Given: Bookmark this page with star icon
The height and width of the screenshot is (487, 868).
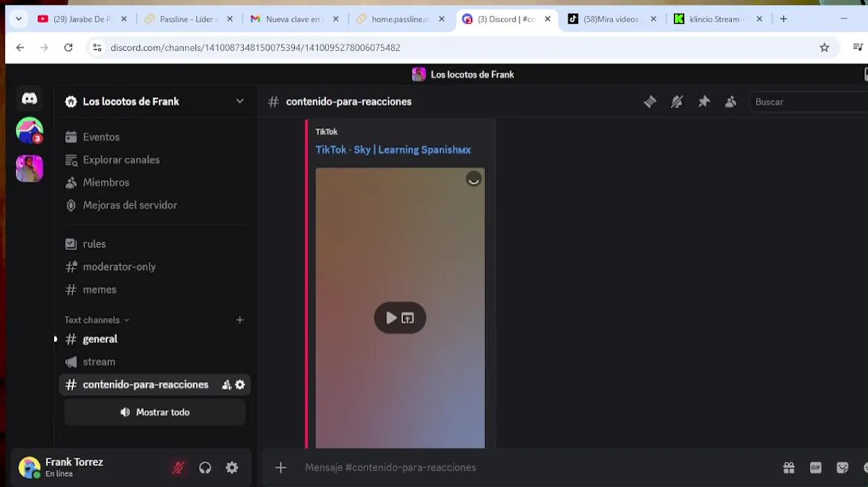Looking at the screenshot, I should pyautogui.click(x=824, y=47).
